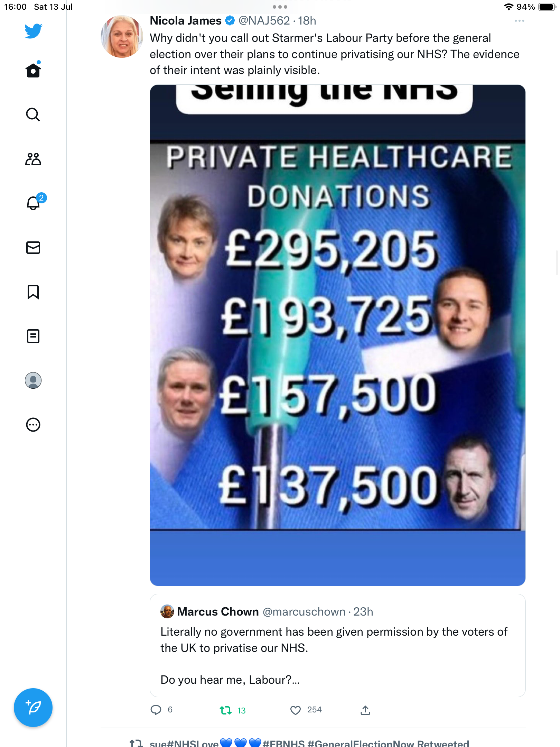Share Nicola James's tweet
This screenshot has width=560, height=747.
coord(365,710)
